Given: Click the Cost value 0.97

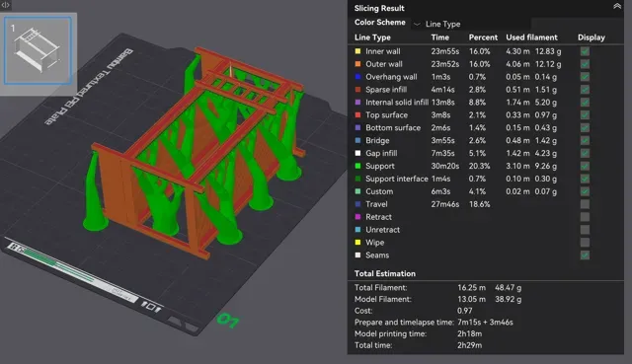Looking at the screenshot, I should (465, 311).
